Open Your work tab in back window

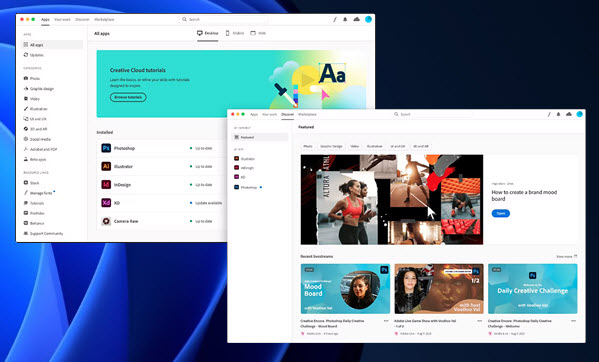[x=62, y=19]
